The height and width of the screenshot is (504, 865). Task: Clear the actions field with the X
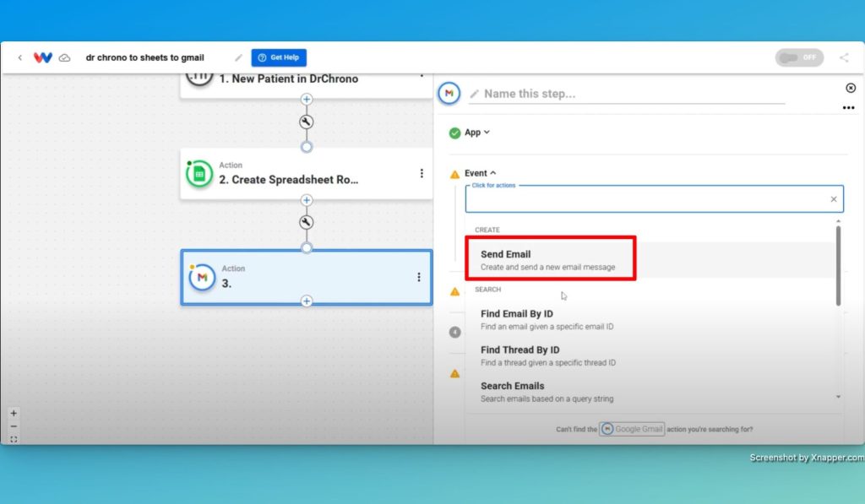pyautogui.click(x=834, y=199)
